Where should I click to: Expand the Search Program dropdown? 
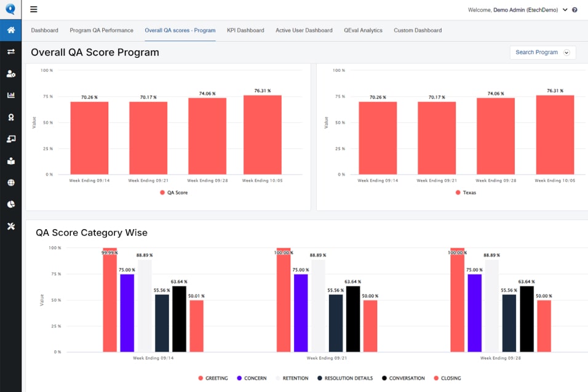coord(542,52)
